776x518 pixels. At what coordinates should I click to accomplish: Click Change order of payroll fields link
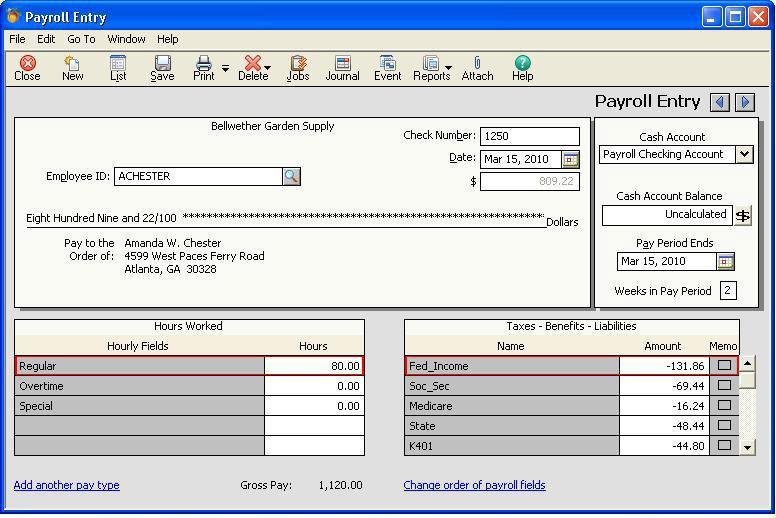coord(474,485)
